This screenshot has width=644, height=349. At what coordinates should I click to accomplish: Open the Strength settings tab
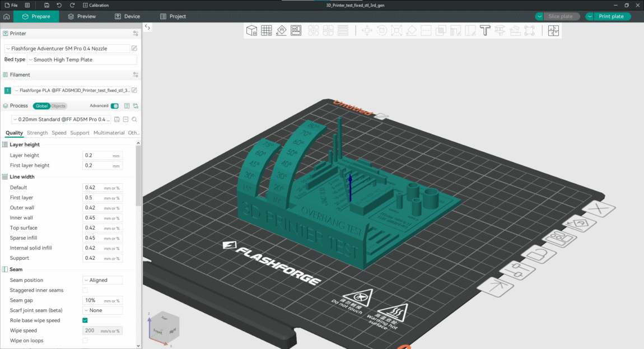pyautogui.click(x=38, y=133)
